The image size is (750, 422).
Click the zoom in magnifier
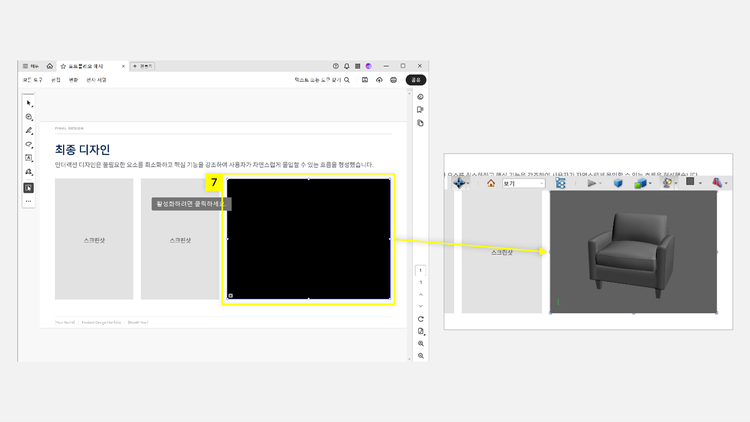pos(420,344)
